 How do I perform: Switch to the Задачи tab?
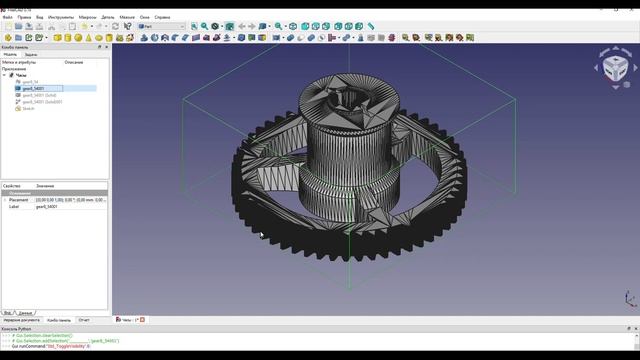tap(31, 54)
